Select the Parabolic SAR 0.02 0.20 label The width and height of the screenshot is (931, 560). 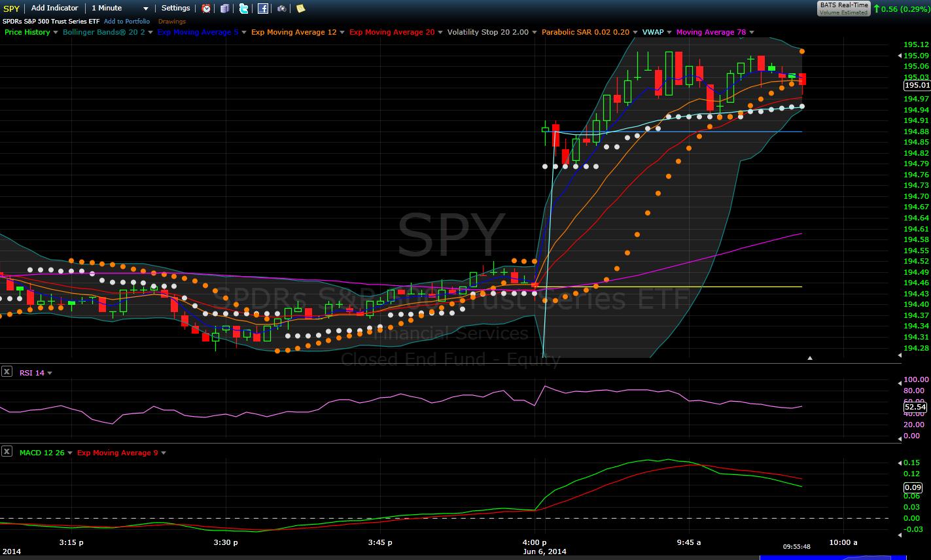(x=586, y=32)
